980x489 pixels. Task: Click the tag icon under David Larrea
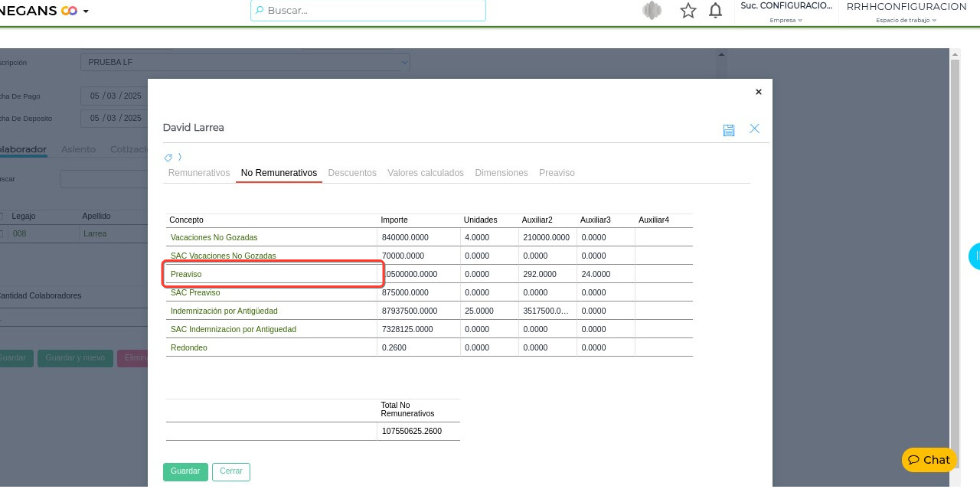[x=168, y=158]
